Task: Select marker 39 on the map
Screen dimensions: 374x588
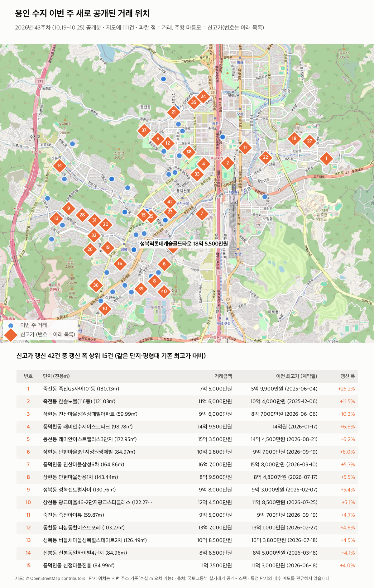Action: pyautogui.click(x=141, y=289)
